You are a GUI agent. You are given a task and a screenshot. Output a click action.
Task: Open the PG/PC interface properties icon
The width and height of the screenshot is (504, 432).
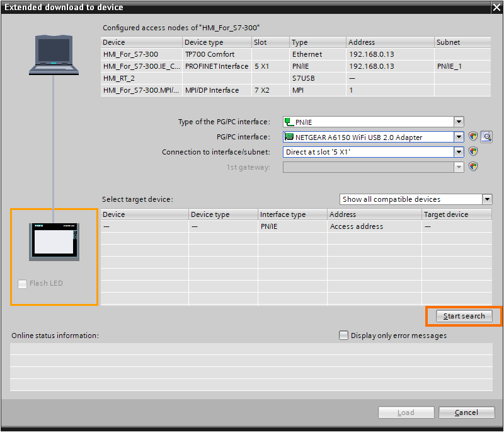(x=473, y=137)
